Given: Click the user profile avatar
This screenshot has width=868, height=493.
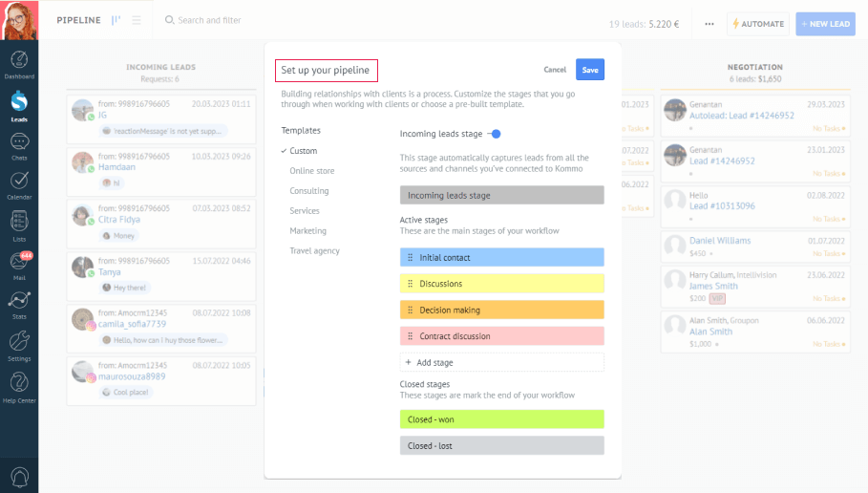Looking at the screenshot, I should click(x=19, y=20).
